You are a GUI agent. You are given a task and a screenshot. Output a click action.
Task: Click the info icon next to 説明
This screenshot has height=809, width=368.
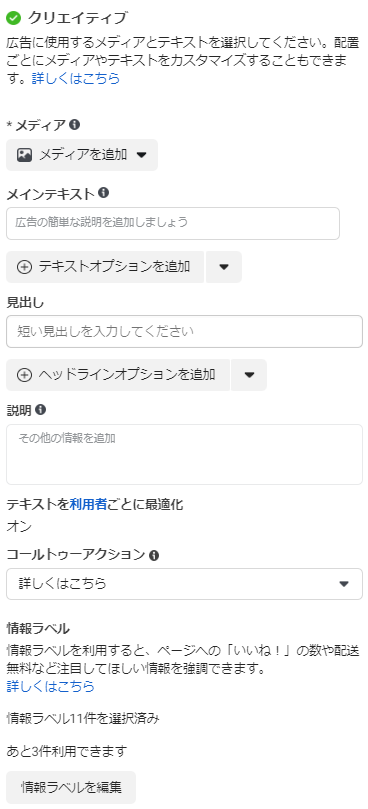[40, 410]
